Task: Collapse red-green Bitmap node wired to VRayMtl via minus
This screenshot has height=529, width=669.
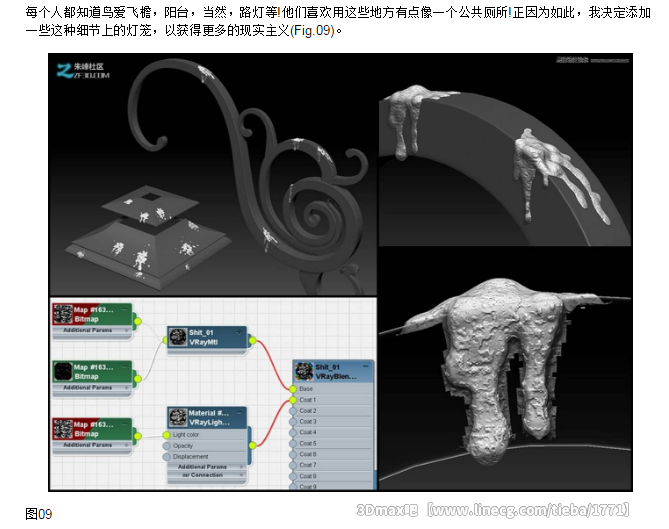Action: 125,309
